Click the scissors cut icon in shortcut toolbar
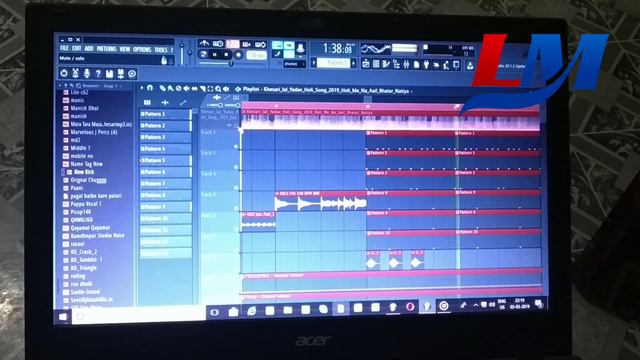The height and width of the screenshot is (360, 640). pyautogui.click(x=76, y=73)
